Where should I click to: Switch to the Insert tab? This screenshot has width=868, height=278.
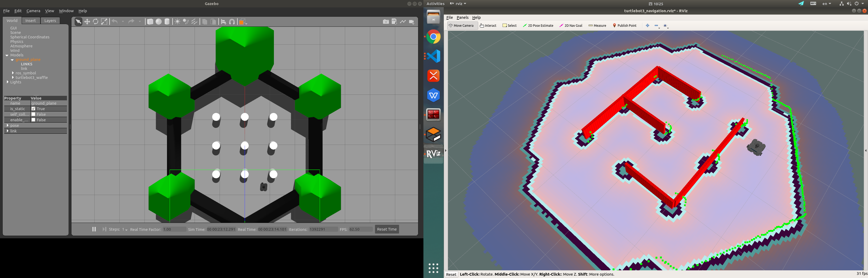click(31, 21)
